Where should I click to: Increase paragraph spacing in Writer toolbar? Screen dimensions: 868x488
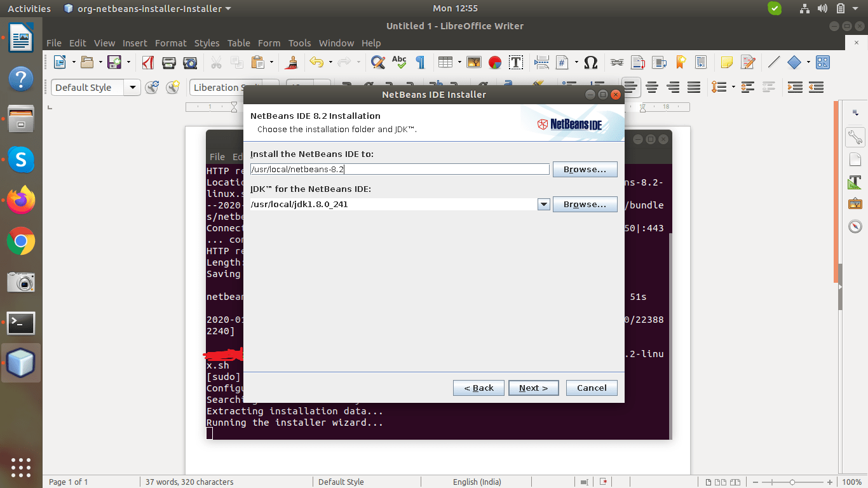coord(748,87)
